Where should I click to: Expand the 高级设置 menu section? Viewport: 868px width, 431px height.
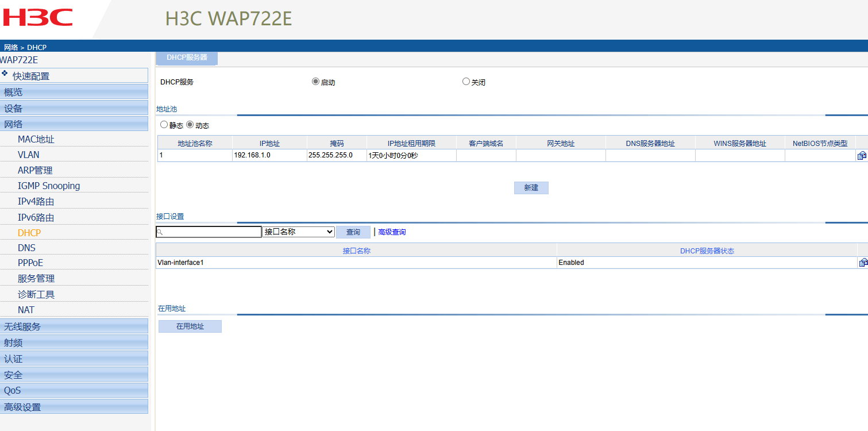pyautogui.click(x=74, y=407)
